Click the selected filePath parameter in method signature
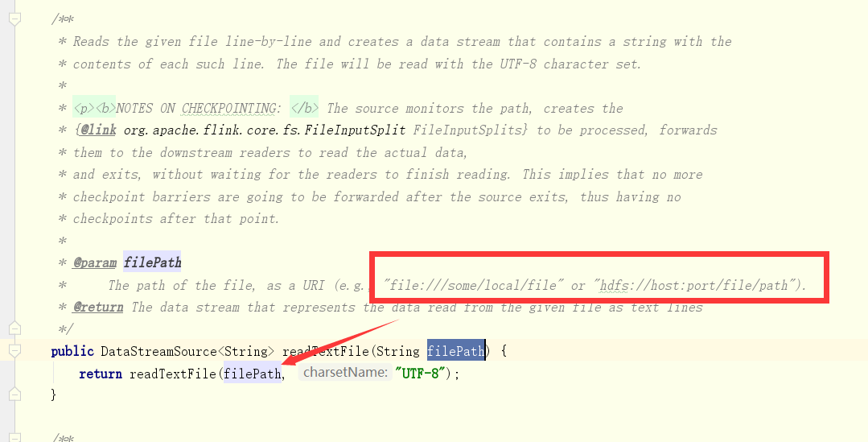Screen dimensions: 868x442 (x=455, y=350)
